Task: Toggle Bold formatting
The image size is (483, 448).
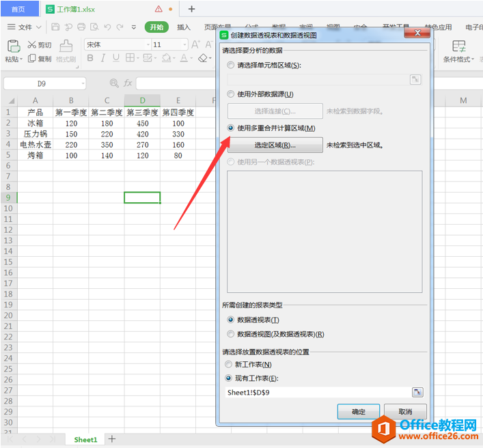Action: pyautogui.click(x=90, y=58)
